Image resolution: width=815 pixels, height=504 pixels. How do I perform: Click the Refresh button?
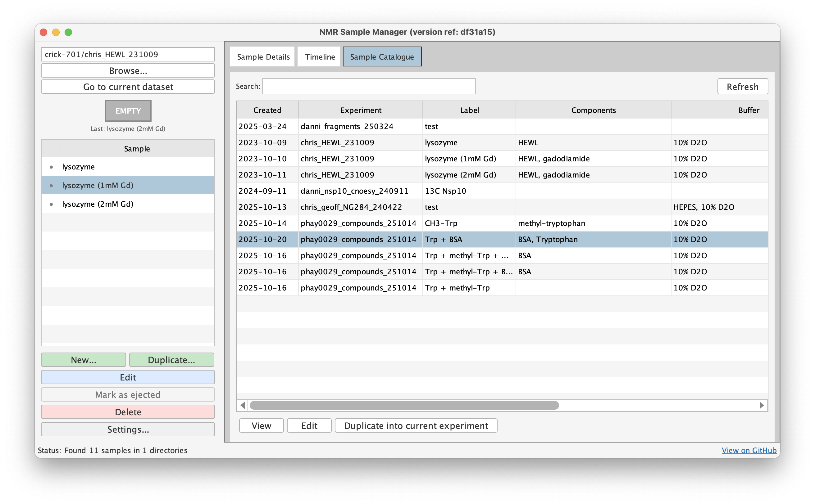click(x=743, y=86)
